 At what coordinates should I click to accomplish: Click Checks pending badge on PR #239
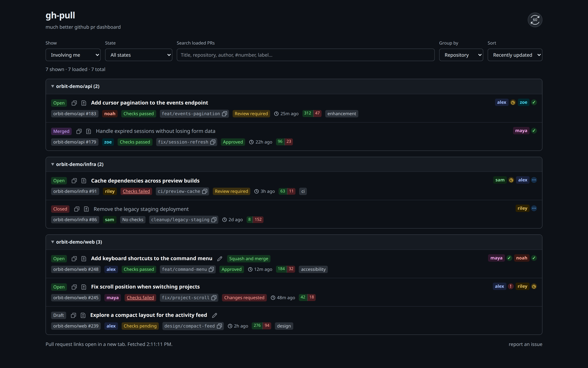(140, 326)
